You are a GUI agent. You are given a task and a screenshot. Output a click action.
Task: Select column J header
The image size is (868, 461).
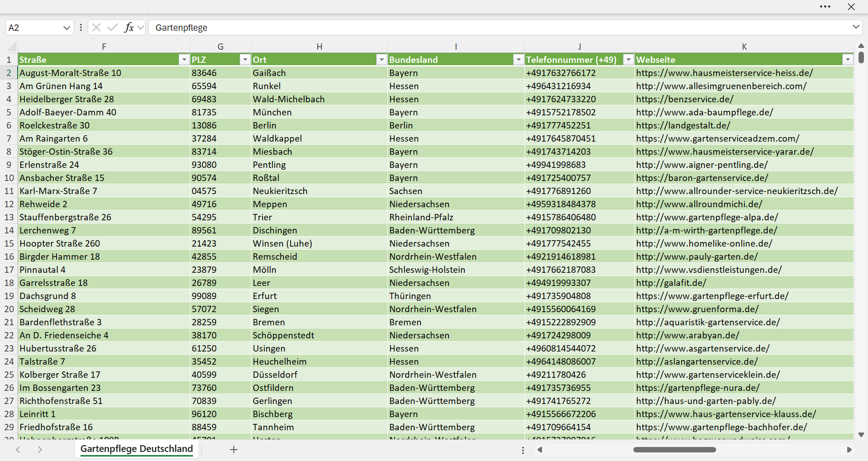579,47
